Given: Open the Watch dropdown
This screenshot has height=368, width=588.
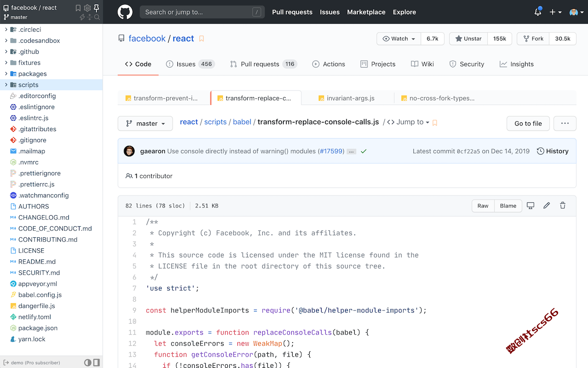Looking at the screenshot, I should (399, 39).
